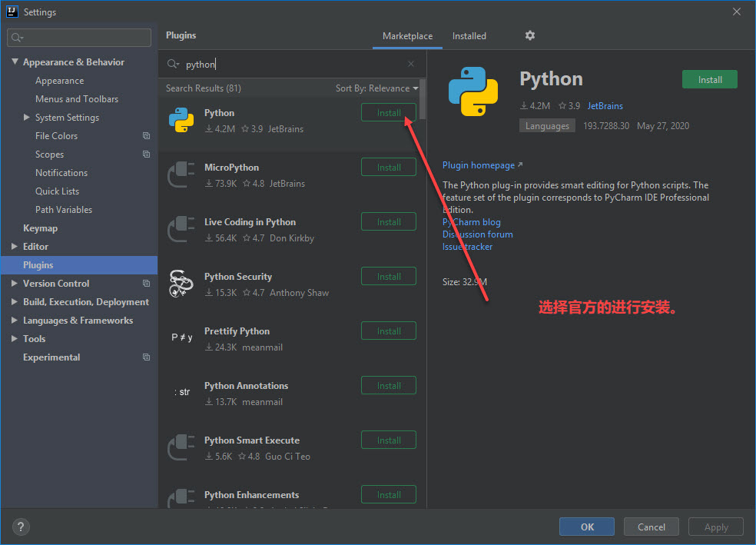
Task: Switch to the Installed tab
Action: [469, 35]
